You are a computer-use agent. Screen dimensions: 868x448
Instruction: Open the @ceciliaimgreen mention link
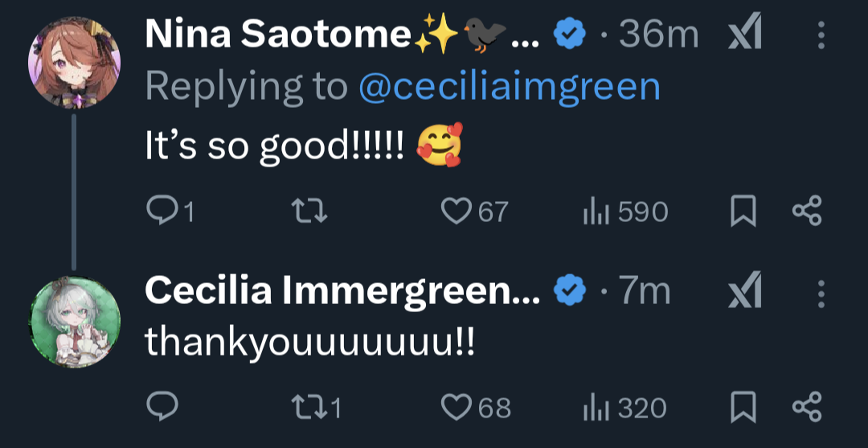click(x=509, y=86)
